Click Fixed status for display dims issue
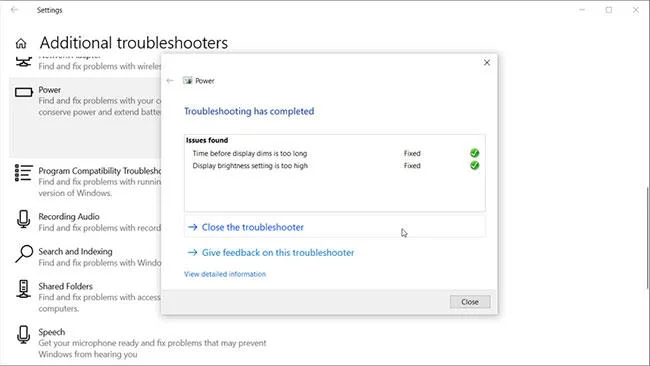This screenshot has height=366, width=650. (412, 153)
